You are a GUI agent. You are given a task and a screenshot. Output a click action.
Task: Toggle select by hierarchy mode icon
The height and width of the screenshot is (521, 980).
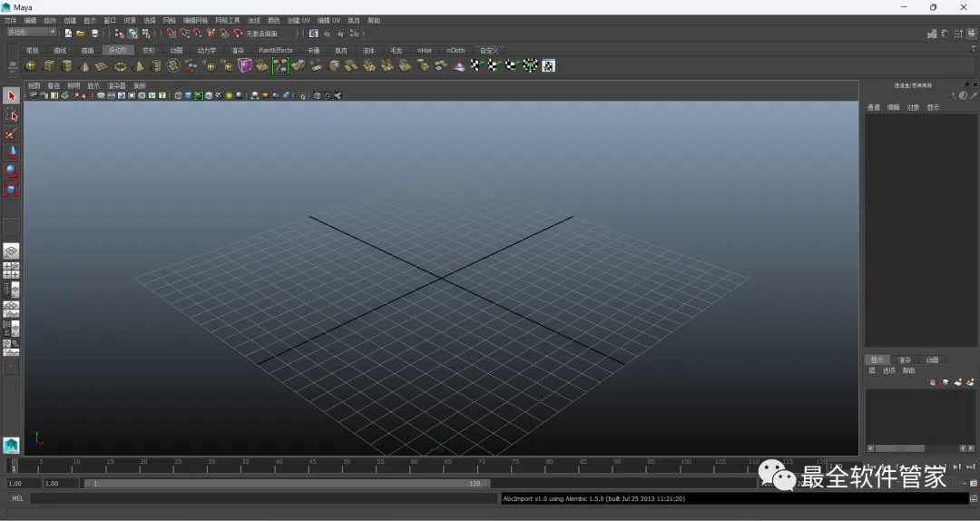point(120,34)
